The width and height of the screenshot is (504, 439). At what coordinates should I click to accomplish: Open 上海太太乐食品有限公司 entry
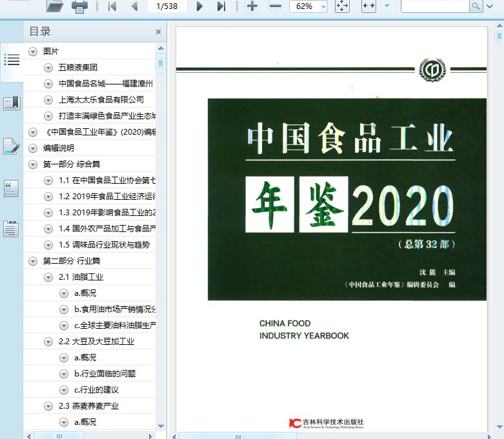101,100
